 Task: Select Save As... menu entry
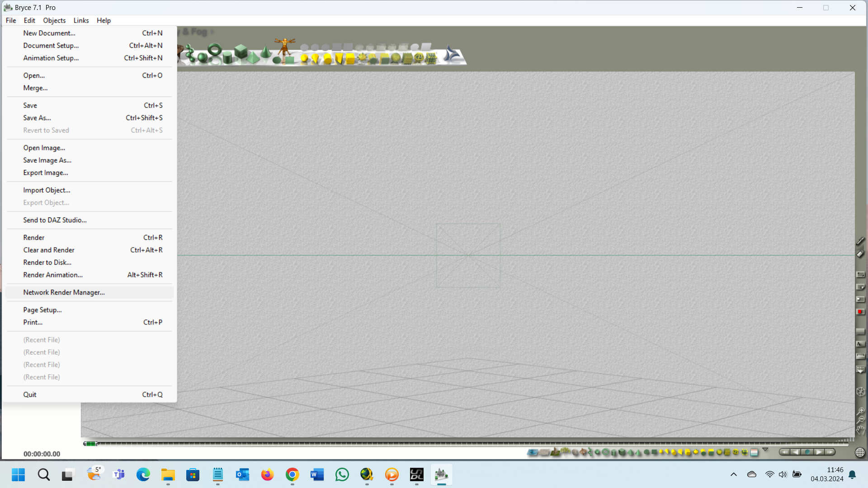point(90,118)
